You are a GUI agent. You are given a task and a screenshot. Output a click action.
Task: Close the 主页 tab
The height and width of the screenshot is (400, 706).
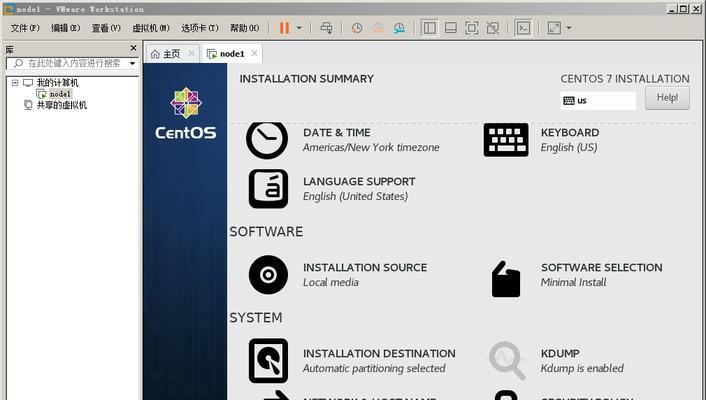[192, 54]
